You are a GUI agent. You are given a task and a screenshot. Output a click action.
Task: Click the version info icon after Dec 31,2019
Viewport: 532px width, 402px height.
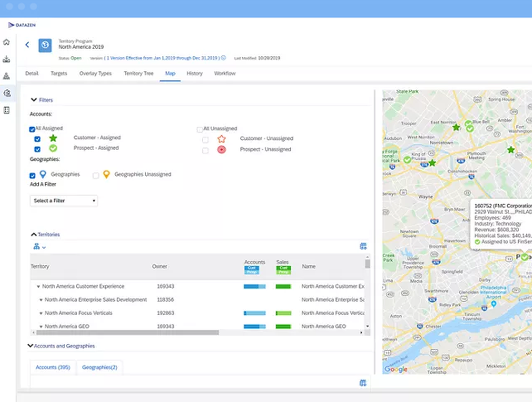[223, 58]
